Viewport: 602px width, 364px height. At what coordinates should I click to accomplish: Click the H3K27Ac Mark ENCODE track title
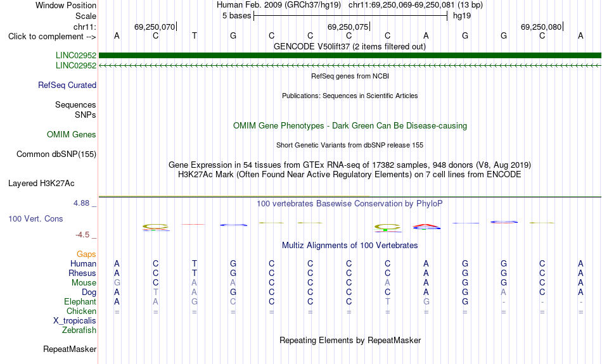[350, 175]
